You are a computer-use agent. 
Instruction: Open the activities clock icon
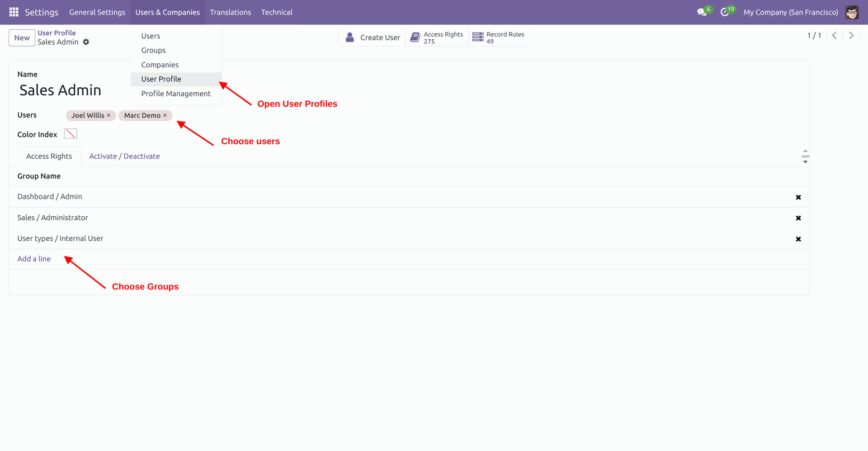(725, 12)
